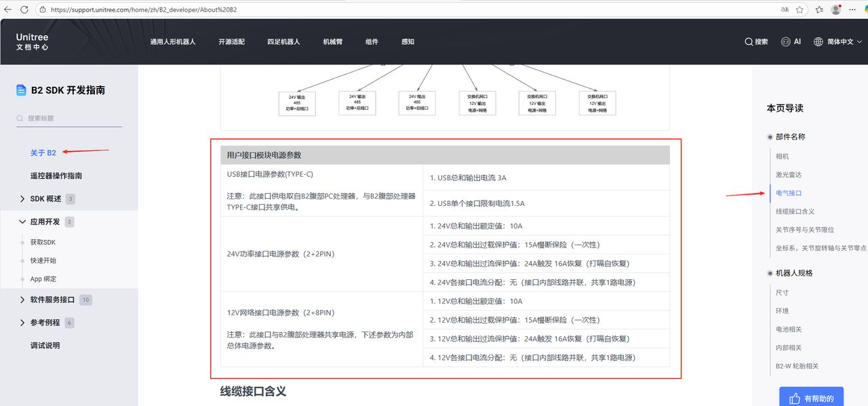Image resolution: width=868 pixels, height=406 pixels.
Task: Focus the browser address bar URL
Action: [x=144, y=10]
